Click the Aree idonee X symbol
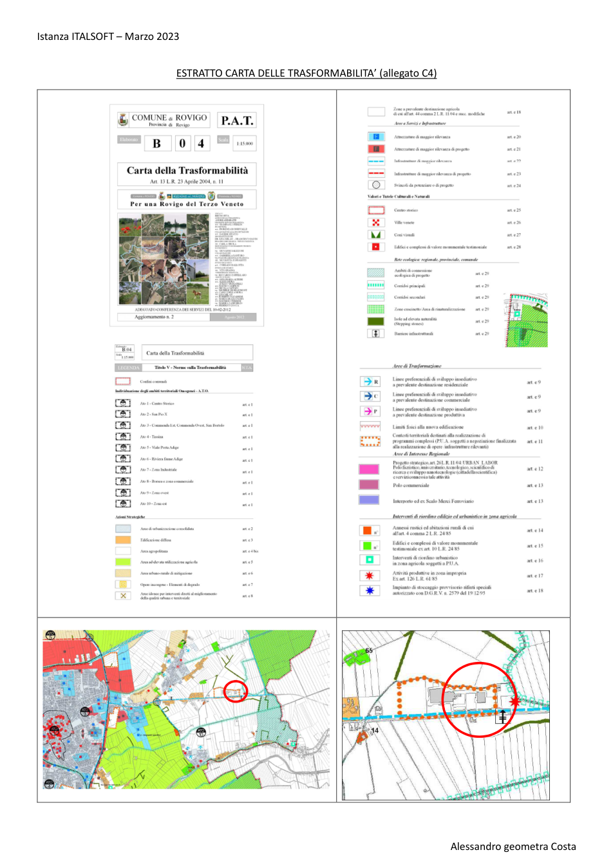This screenshot has height=868, width=613. [123, 596]
